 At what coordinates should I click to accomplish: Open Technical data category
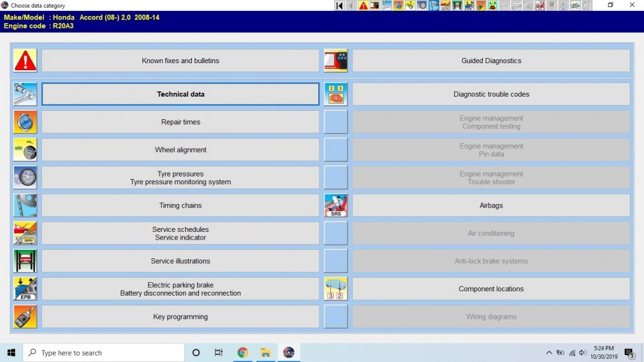pos(180,94)
